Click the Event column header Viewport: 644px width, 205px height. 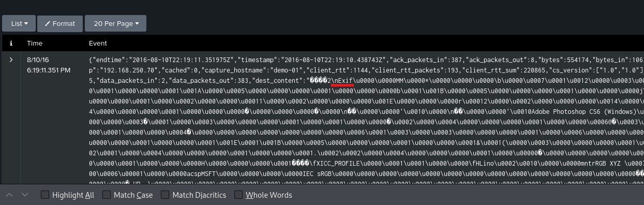[x=98, y=43]
